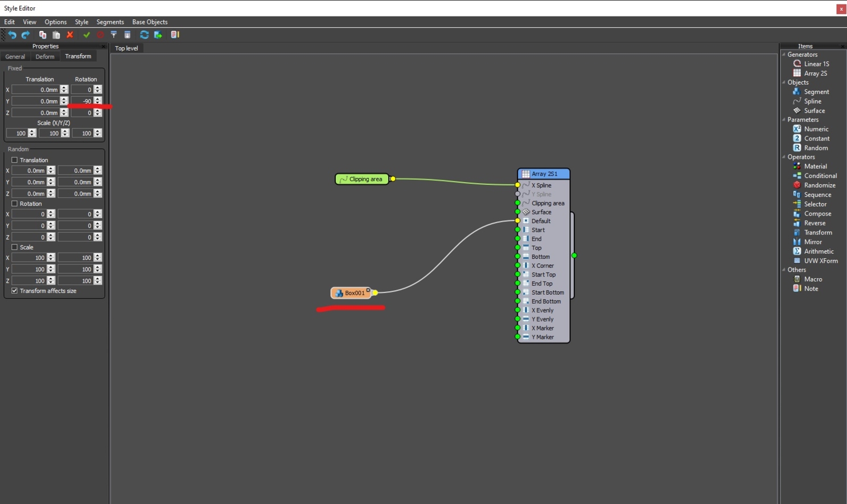The image size is (847, 504).
Task: Click the Redo arrow in toolbar
Action: point(26,35)
